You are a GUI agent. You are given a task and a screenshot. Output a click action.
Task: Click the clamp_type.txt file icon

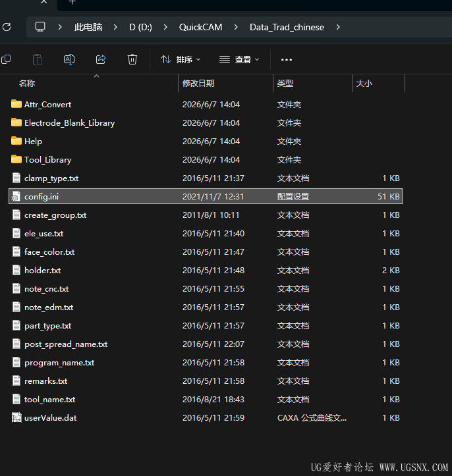click(16, 178)
